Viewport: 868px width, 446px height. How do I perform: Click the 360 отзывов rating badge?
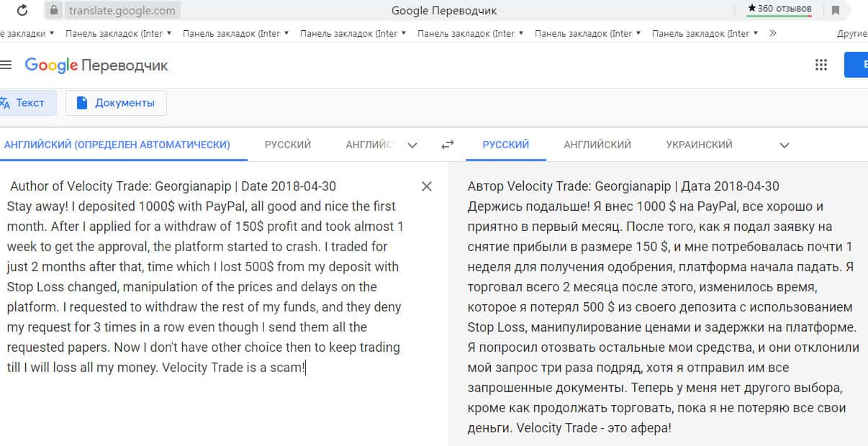[x=779, y=9]
